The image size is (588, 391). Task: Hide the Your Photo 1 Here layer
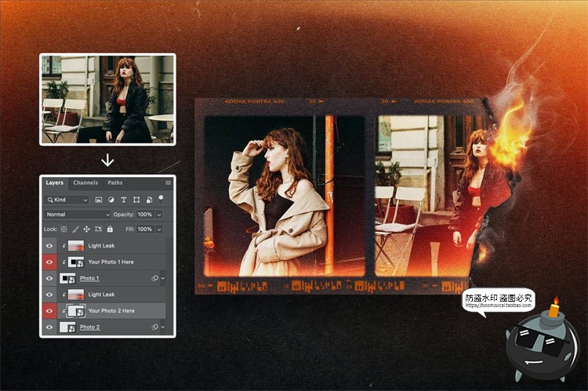[x=49, y=262]
